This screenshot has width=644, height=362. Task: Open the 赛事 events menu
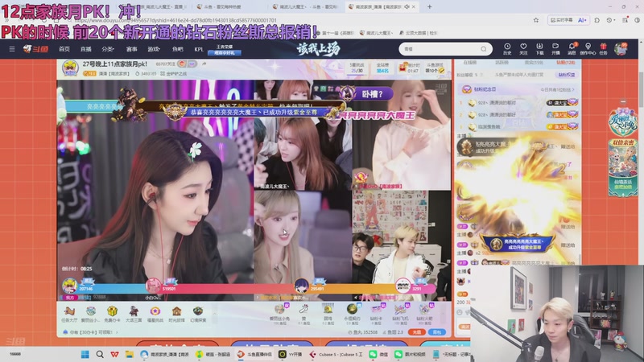click(x=131, y=49)
